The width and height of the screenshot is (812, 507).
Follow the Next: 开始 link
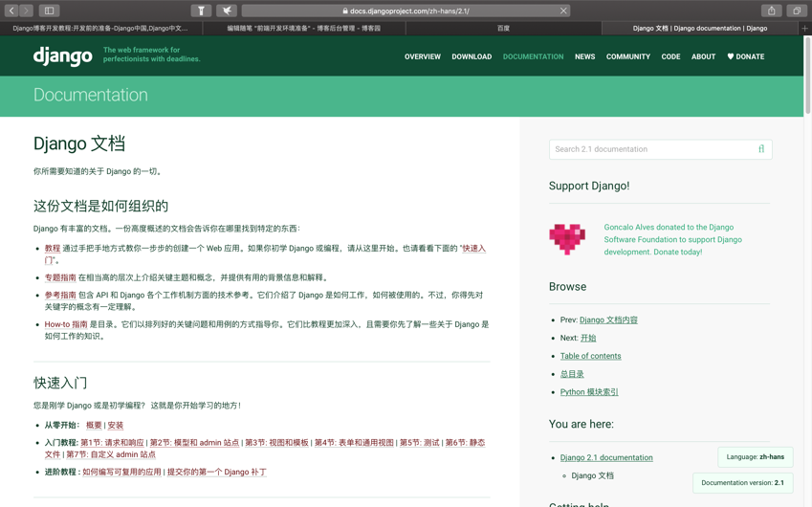coord(588,338)
